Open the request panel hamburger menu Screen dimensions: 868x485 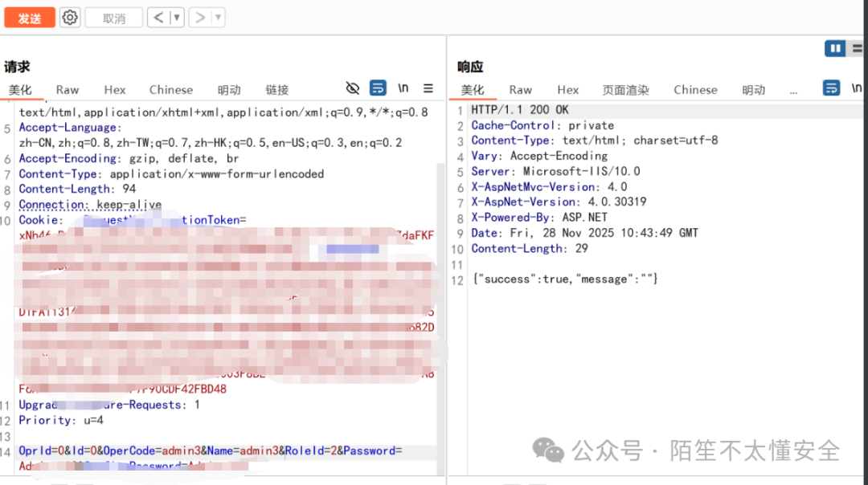(428, 88)
